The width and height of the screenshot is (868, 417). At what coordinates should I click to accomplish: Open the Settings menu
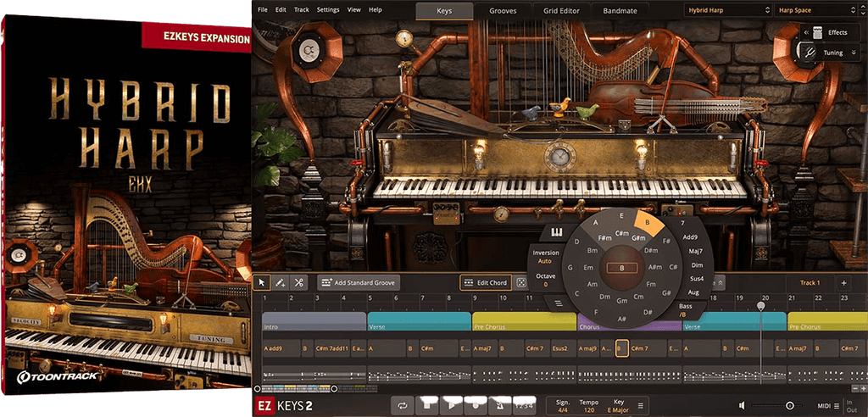tap(328, 10)
